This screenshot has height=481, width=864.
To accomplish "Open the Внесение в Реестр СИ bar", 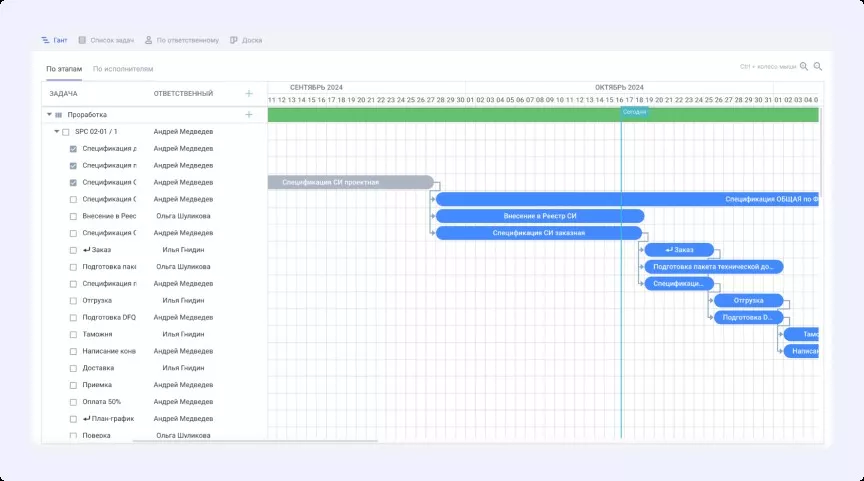I will click(x=540, y=216).
